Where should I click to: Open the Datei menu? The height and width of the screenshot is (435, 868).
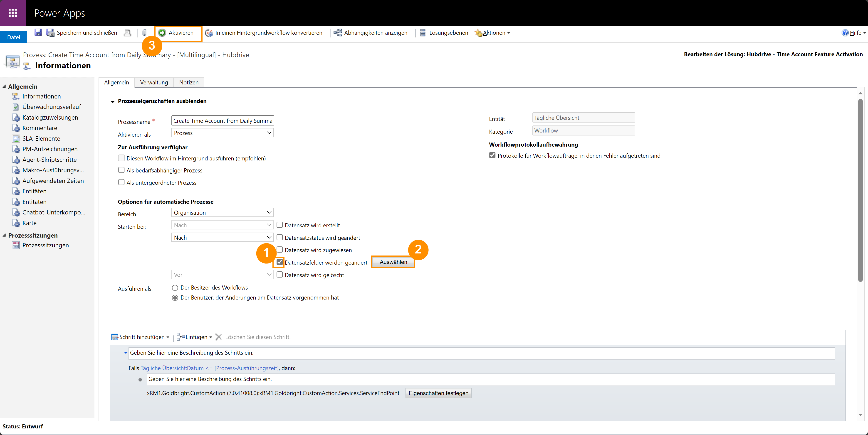coord(13,37)
